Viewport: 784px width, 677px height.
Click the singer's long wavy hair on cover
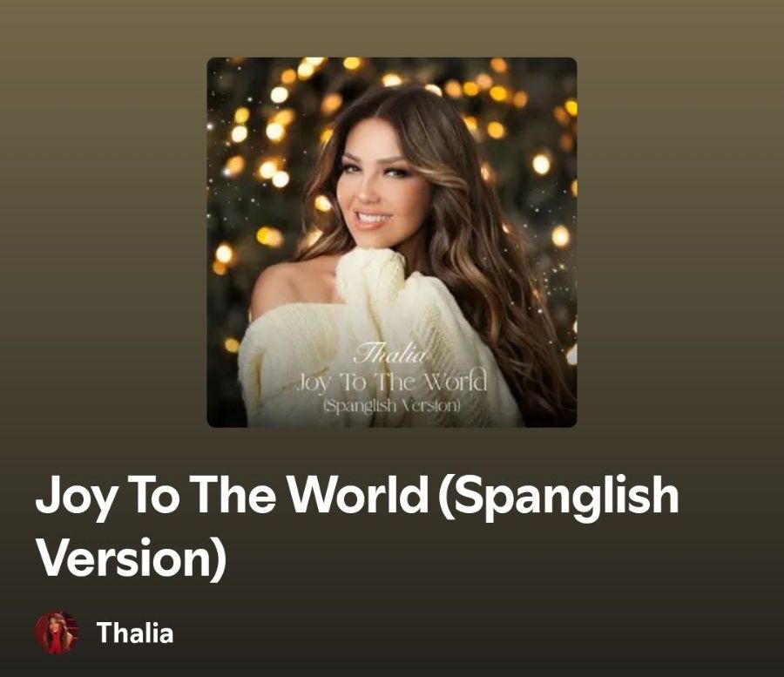495,280
